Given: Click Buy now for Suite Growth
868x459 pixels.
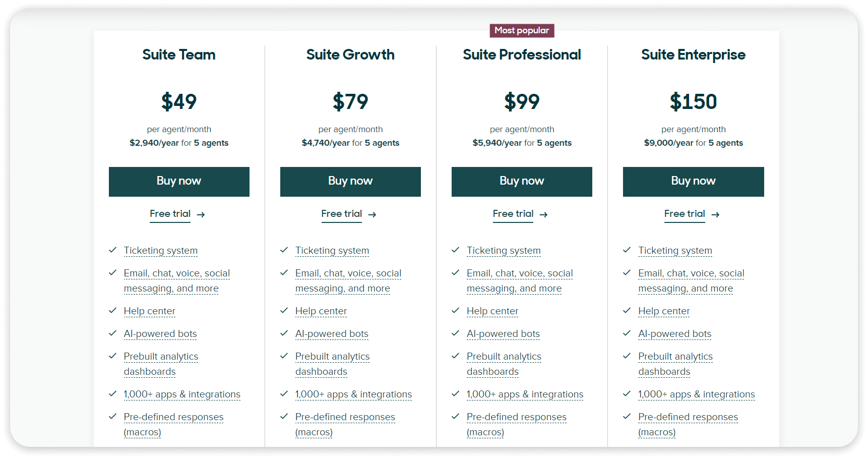Looking at the screenshot, I should pyautogui.click(x=350, y=182).
